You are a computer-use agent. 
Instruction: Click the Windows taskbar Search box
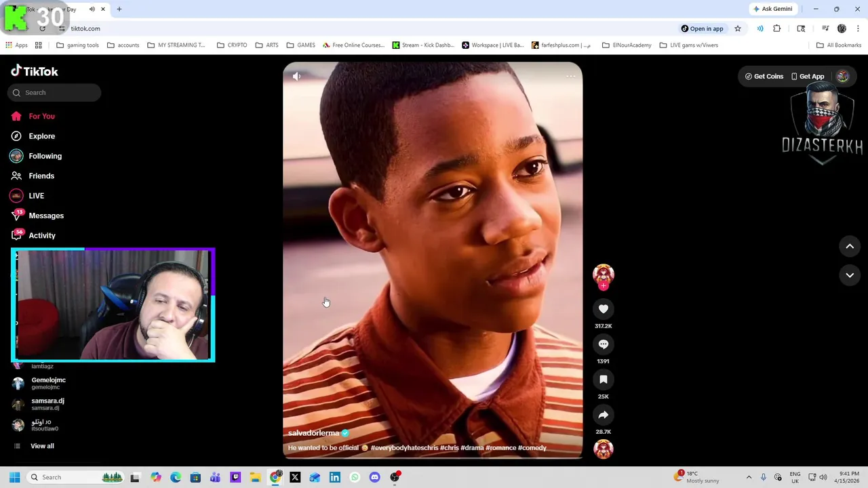75,477
